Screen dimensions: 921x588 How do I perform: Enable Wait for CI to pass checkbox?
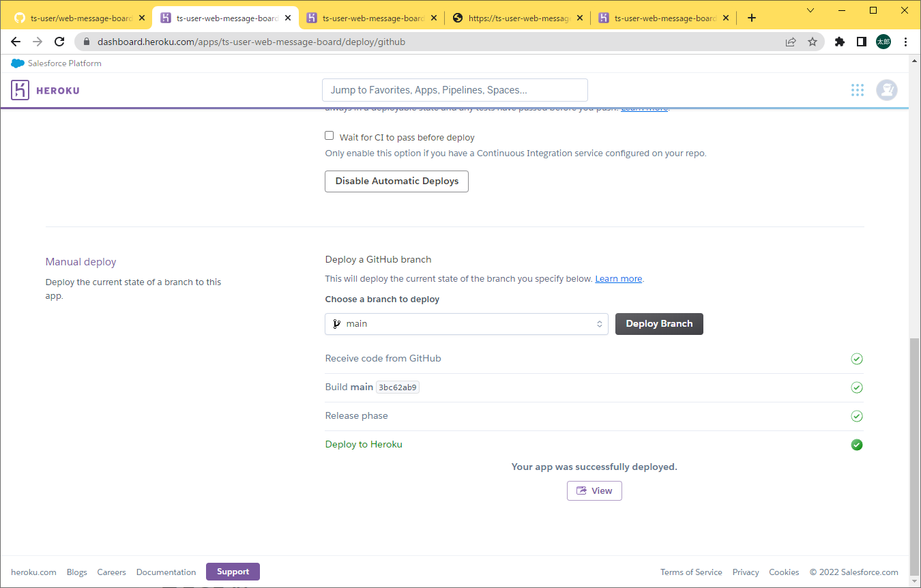click(x=330, y=136)
